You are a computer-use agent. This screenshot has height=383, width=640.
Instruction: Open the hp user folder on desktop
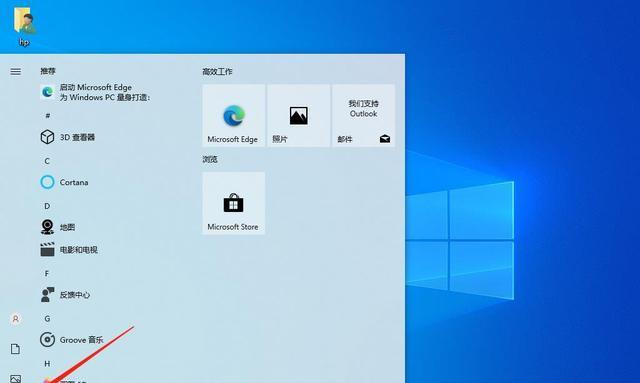[24, 26]
